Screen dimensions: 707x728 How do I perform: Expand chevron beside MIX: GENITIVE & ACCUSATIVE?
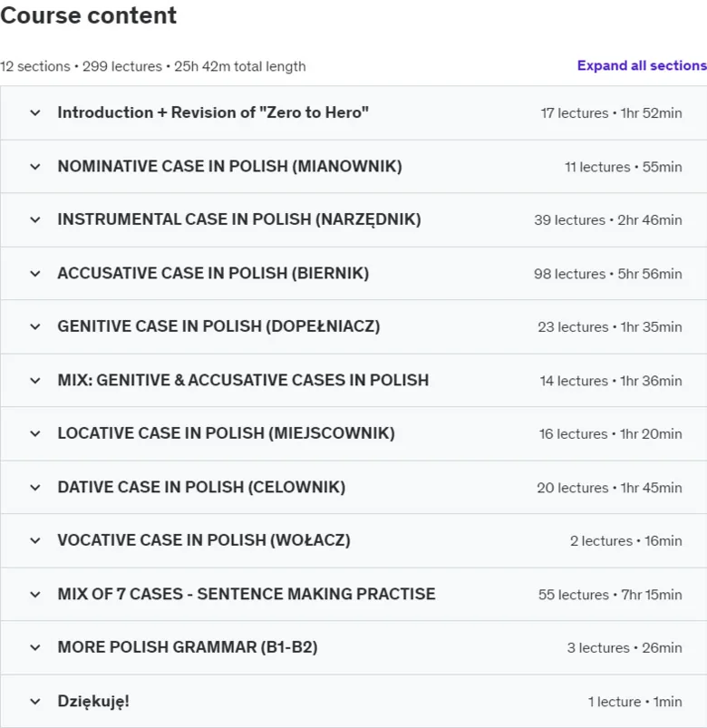pyautogui.click(x=35, y=381)
